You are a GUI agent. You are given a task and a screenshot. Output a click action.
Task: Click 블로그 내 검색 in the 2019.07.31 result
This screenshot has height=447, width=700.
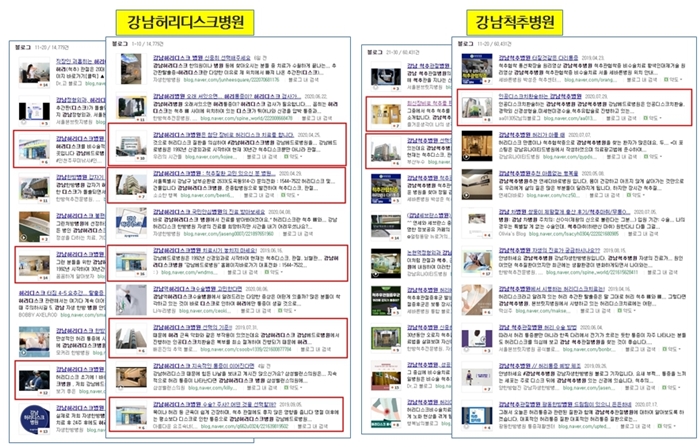coord(316,349)
